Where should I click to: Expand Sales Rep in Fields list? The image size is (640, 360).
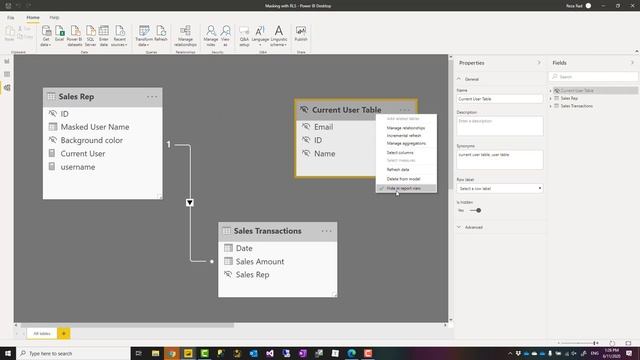[x=551, y=98]
